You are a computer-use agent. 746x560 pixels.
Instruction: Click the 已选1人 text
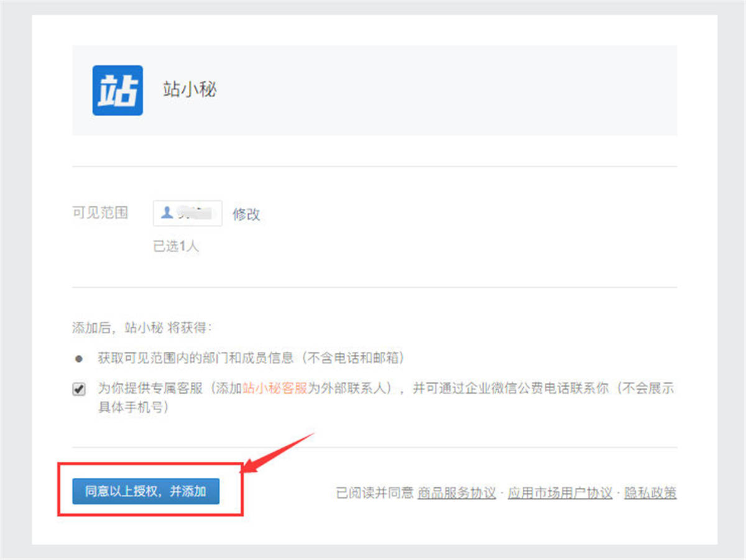[x=176, y=246]
